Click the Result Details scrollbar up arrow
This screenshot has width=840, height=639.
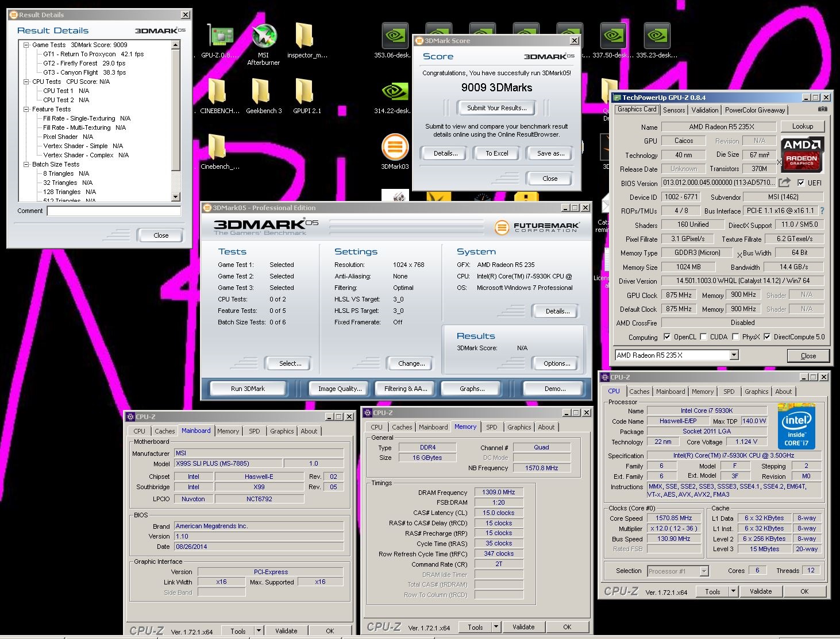pyautogui.click(x=176, y=45)
